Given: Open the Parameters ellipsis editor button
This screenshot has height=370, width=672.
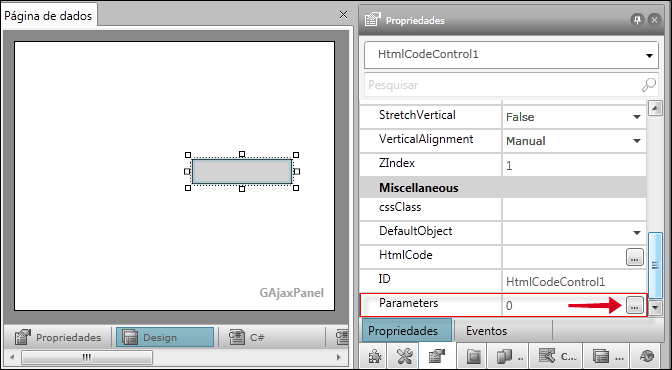Looking at the screenshot, I should click(x=635, y=306).
